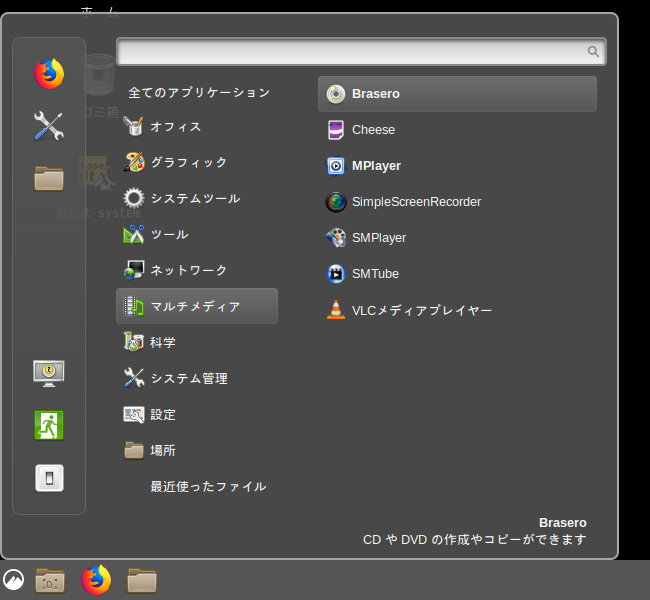Click the green logout running-man icon

(49, 425)
